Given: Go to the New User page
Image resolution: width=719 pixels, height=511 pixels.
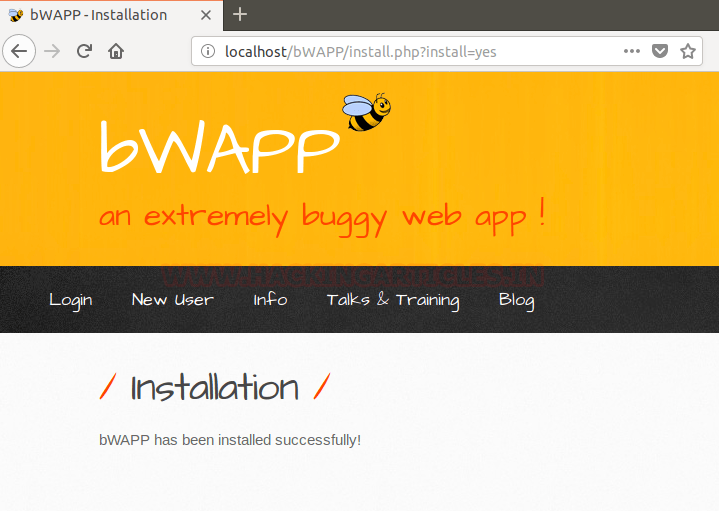Looking at the screenshot, I should point(172,300).
